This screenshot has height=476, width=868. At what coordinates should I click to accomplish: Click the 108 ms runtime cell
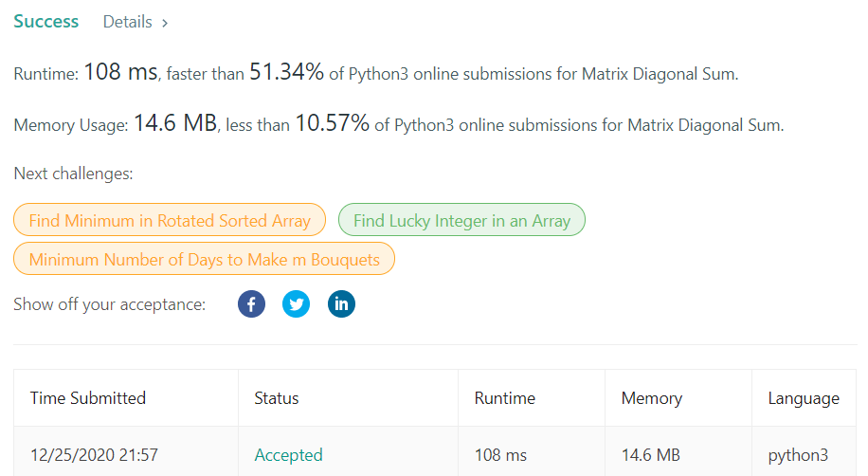pos(500,455)
